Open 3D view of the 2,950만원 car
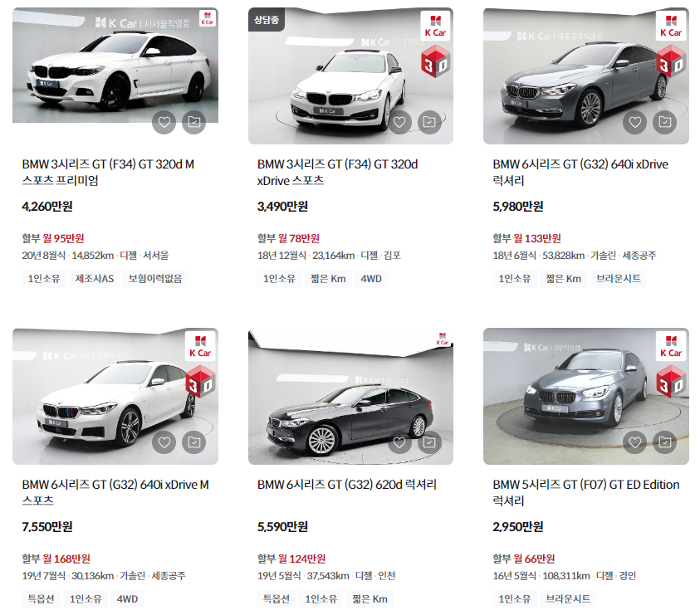 pyautogui.click(x=671, y=382)
